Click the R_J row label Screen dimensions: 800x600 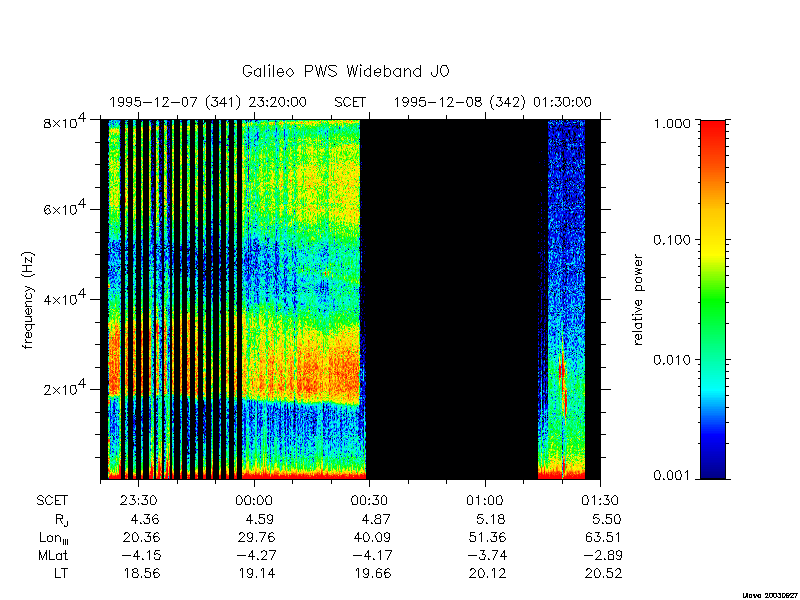61,520
